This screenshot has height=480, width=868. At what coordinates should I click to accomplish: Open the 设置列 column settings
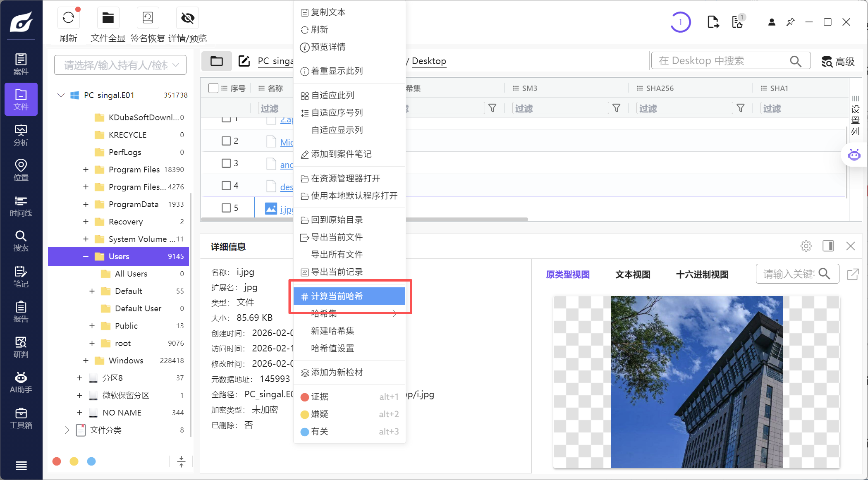856,116
